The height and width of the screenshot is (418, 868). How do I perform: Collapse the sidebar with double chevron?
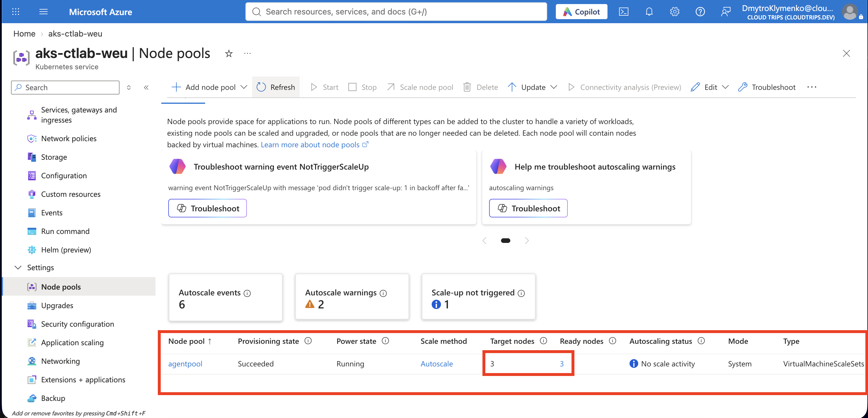tap(146, 88)
